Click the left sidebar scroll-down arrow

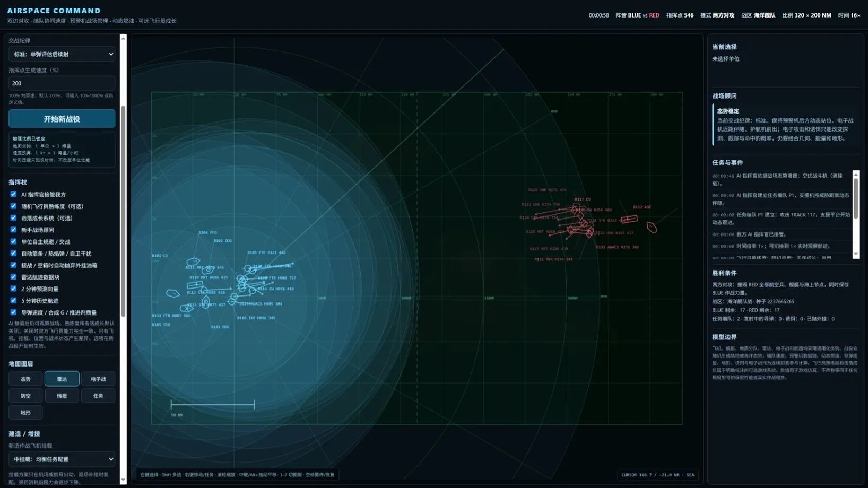[123, 480]
